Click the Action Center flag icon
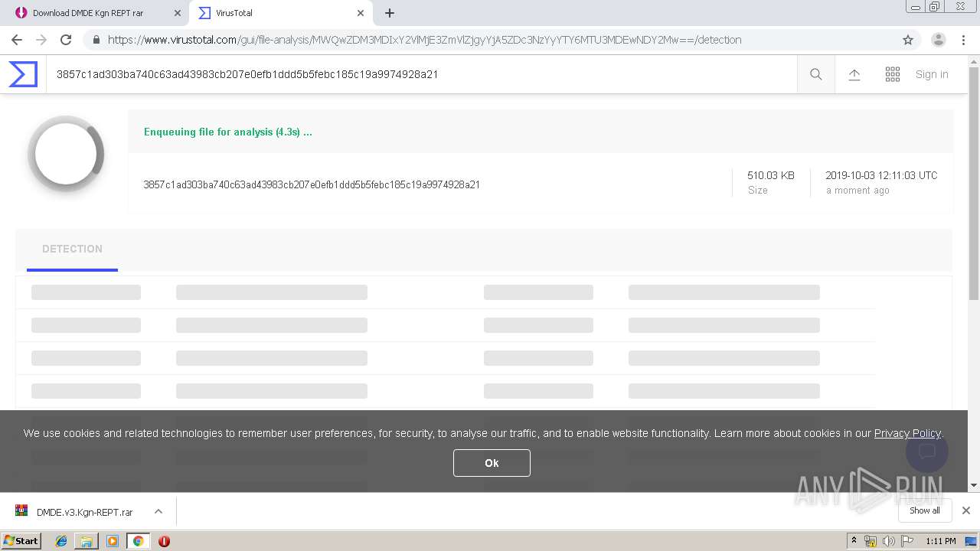The image size is (980, 551). coord(907,541)
